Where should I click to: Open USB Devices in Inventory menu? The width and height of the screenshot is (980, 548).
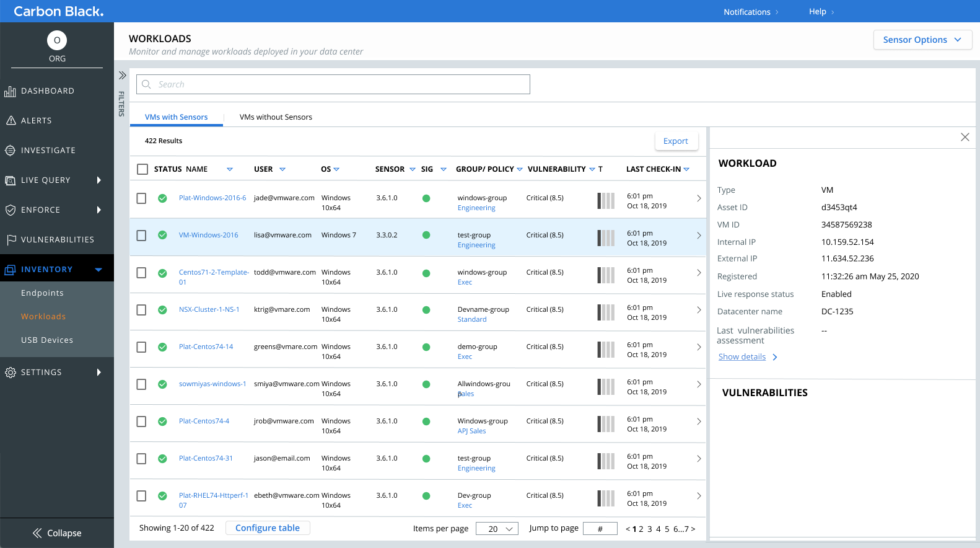click(47, 340)
